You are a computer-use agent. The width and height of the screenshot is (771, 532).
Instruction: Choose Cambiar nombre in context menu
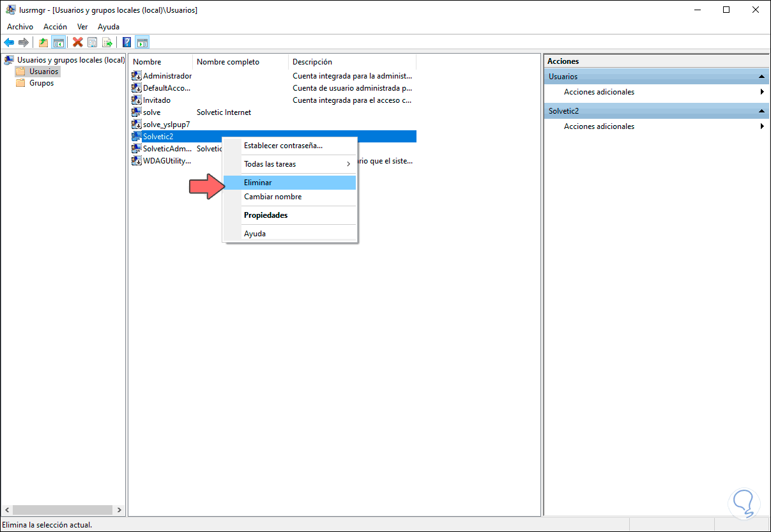coord(289,197)
